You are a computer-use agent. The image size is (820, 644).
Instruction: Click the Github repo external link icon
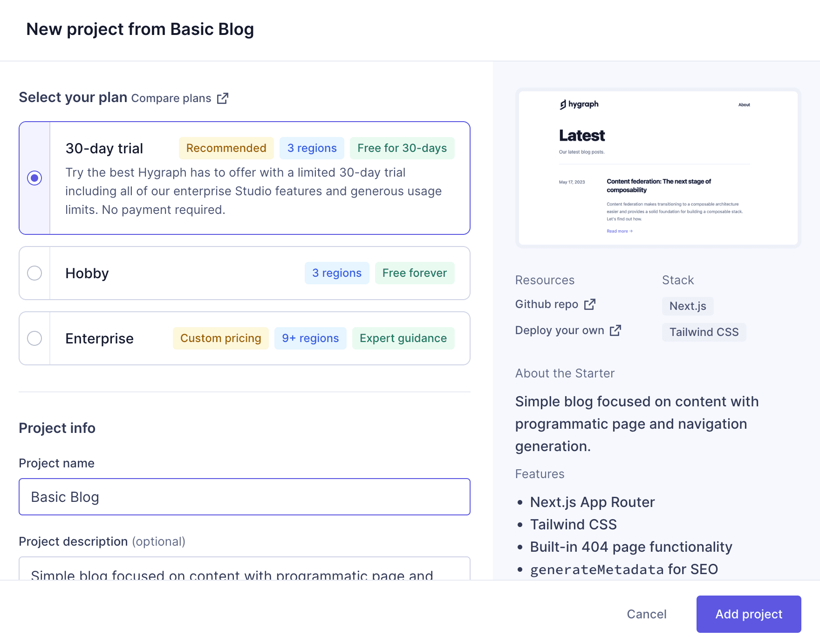[x=590, y=304]
